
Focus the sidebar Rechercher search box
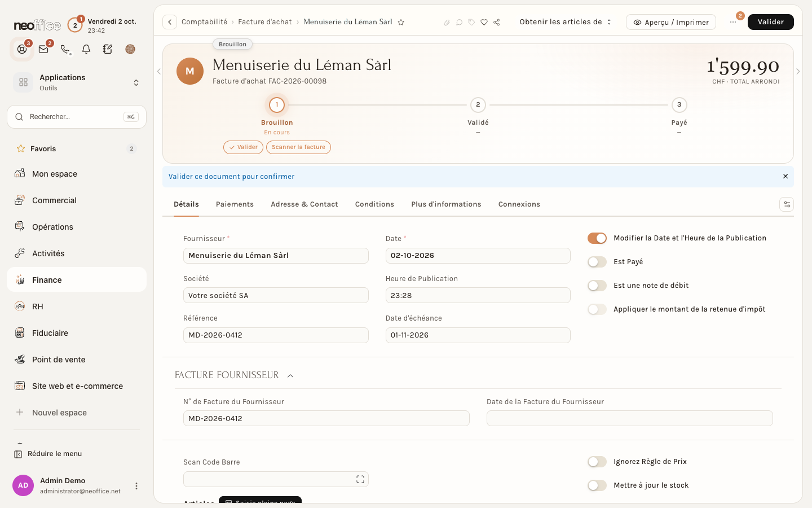click(77, 117)
